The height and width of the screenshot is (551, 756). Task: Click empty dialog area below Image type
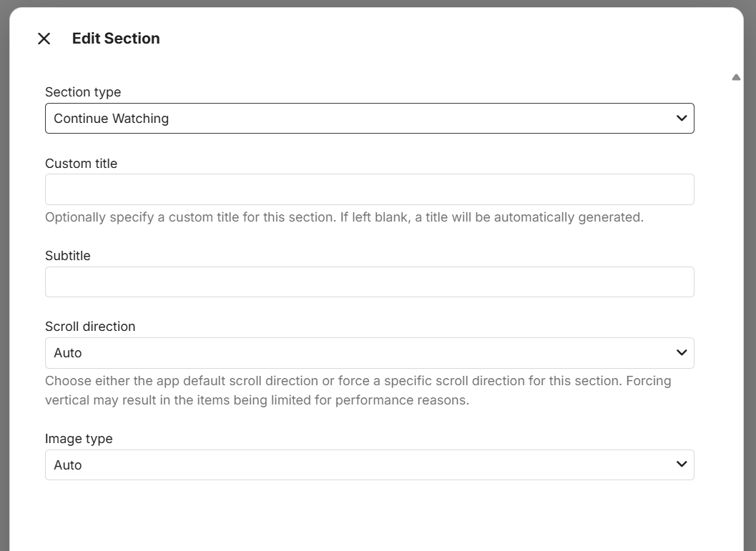pos(369,518)
